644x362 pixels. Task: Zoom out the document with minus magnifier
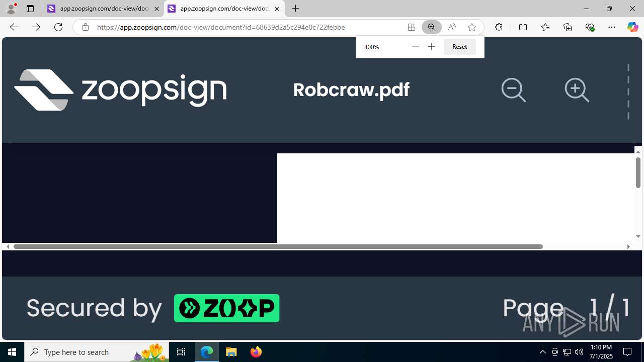[x=514, y=90]
